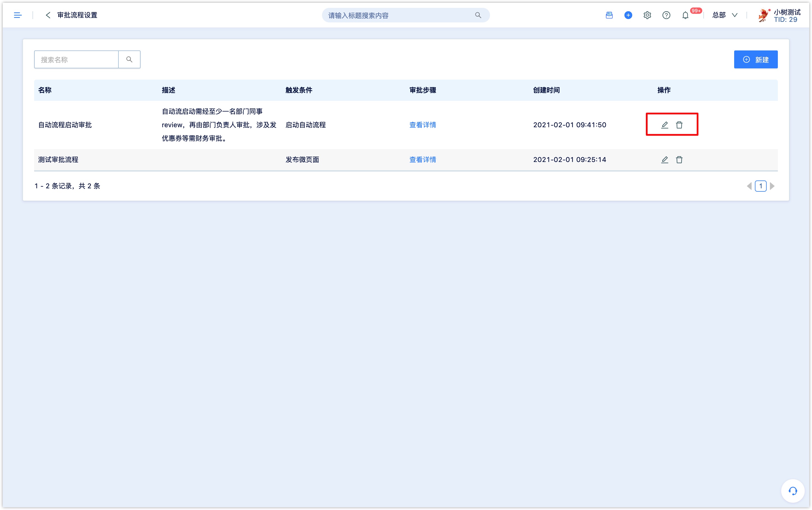This screenshot has height=510, width=812.
Task: Expand the 总部 department dropdown
Action: pyautogui.click(x=725, y=15)
